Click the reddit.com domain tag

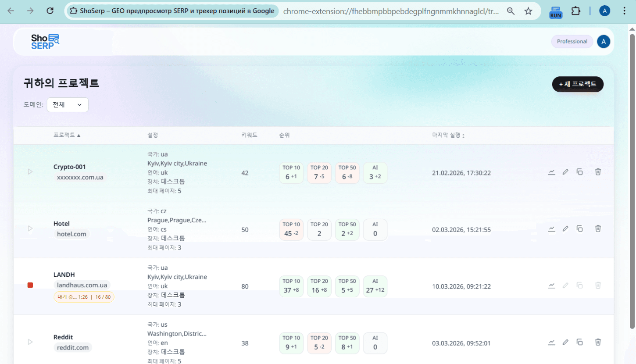pyautogui.click(x=73, y=347)
